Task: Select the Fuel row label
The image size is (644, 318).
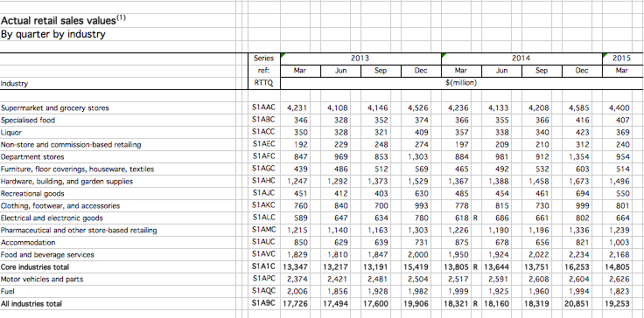Action: [x=7, y=291]
